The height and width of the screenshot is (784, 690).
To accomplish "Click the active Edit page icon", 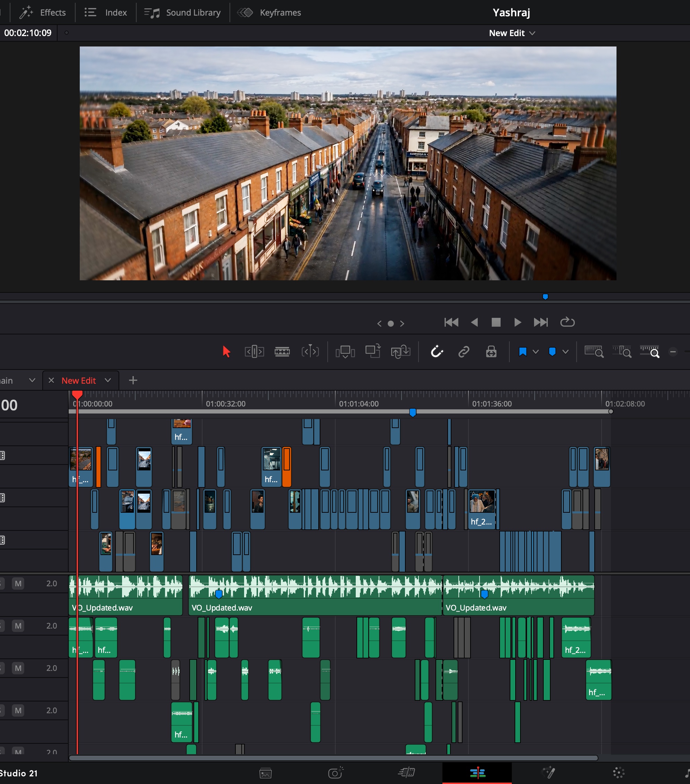I will tap(477, 773).
